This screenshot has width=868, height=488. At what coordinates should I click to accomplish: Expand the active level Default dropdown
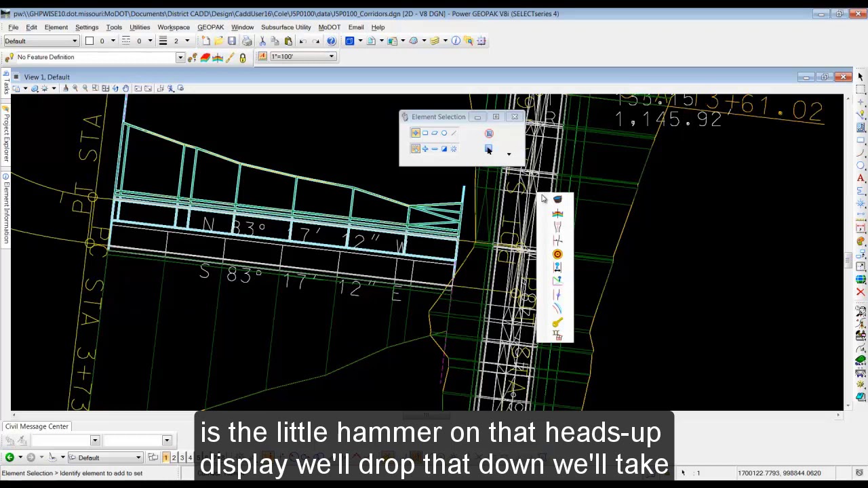tap(75, 41)
